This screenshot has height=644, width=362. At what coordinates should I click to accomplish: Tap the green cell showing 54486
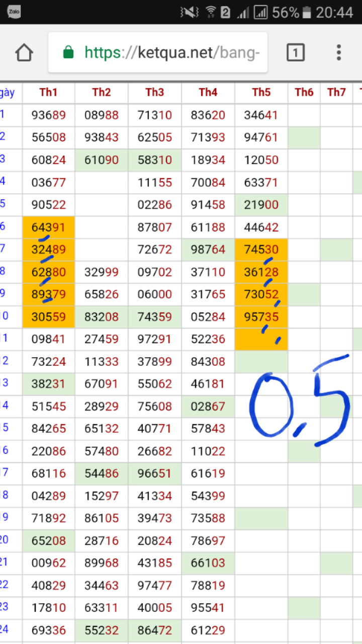(x=102, y=473)
